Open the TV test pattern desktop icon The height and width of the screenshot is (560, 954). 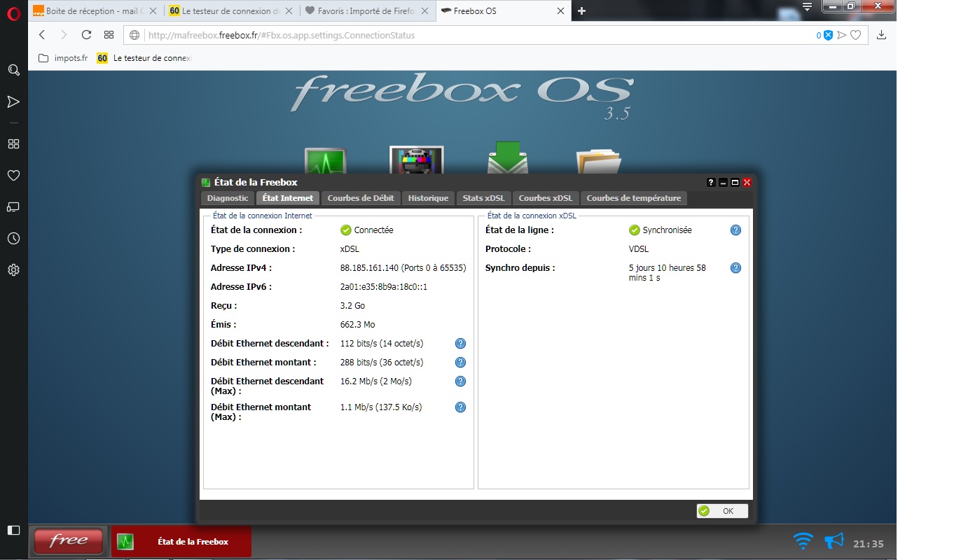click(417, 160)
